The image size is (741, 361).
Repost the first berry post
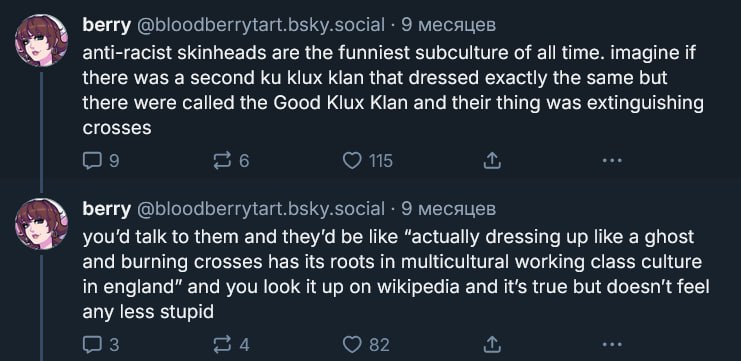click(231, 162)
